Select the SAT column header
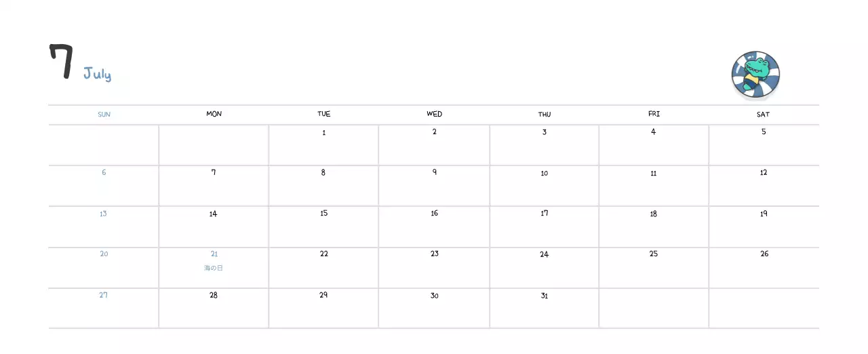 point(763,115)
